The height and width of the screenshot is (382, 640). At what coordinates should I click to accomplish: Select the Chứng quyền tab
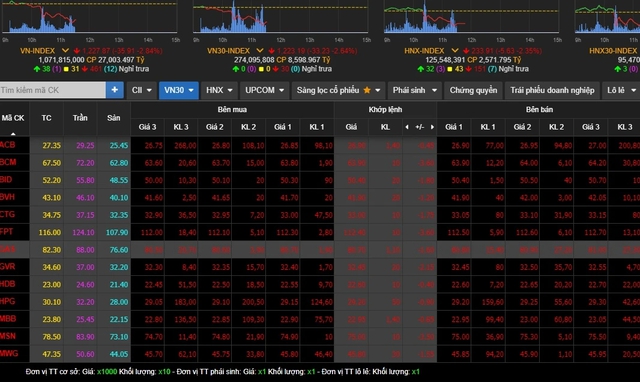(x=473, y=90)
